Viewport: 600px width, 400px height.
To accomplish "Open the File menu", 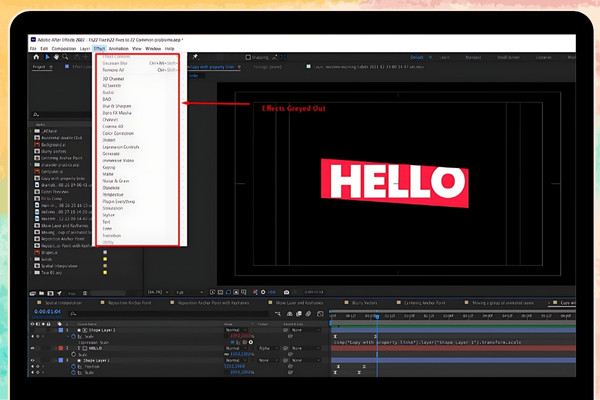I will [x=33, y=49].
